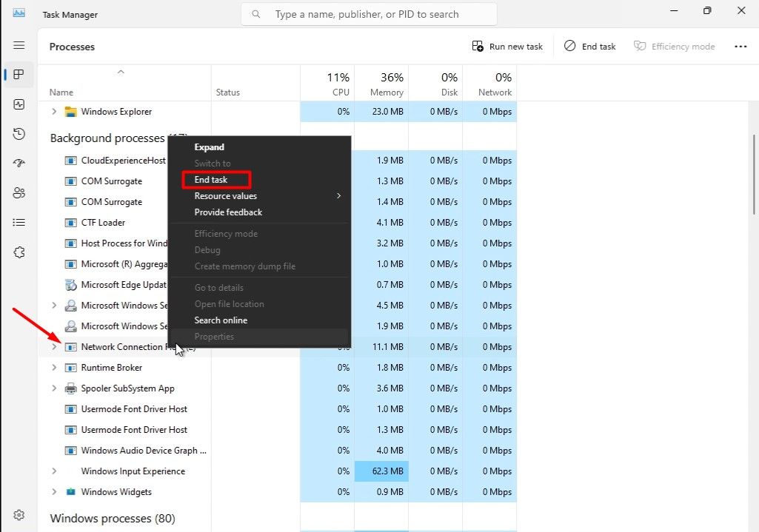The height and width of the screenshot is (532, 759).
Task: Open the Services view
Action: [19, 252]
